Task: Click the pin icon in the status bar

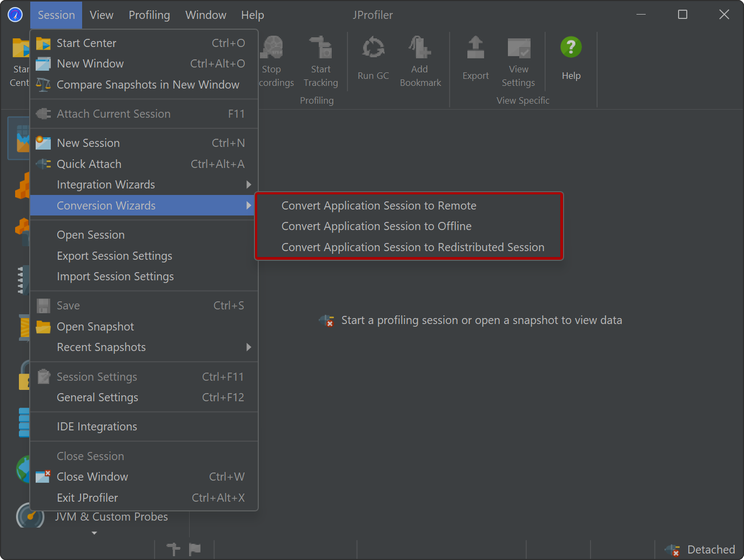Action: point(173,549)
